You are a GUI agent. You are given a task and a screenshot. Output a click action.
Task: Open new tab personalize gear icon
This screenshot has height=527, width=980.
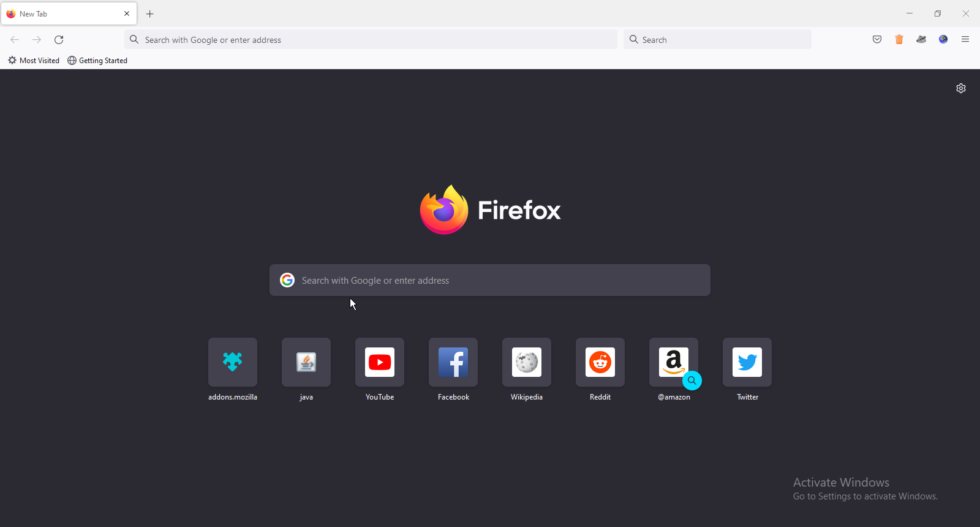[961, 88]
